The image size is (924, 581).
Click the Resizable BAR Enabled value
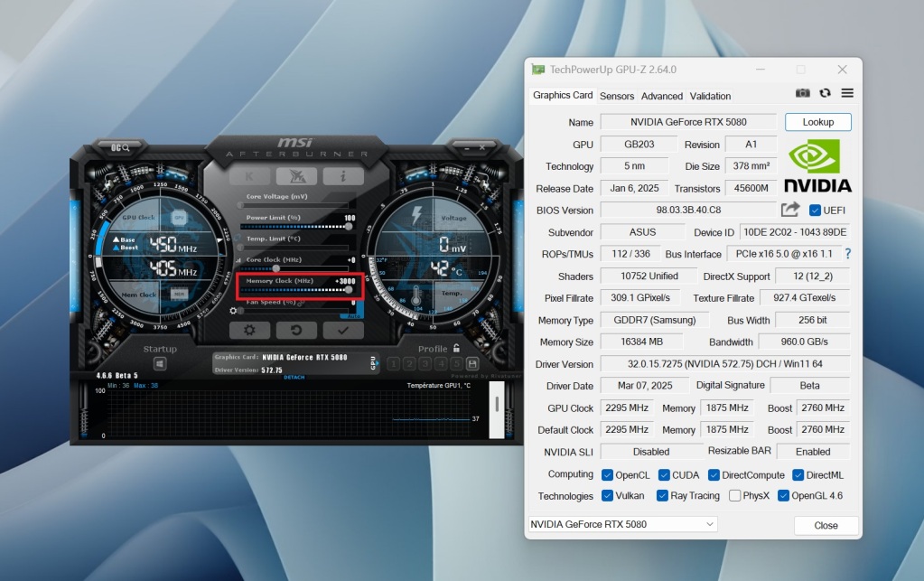(813, 452)
